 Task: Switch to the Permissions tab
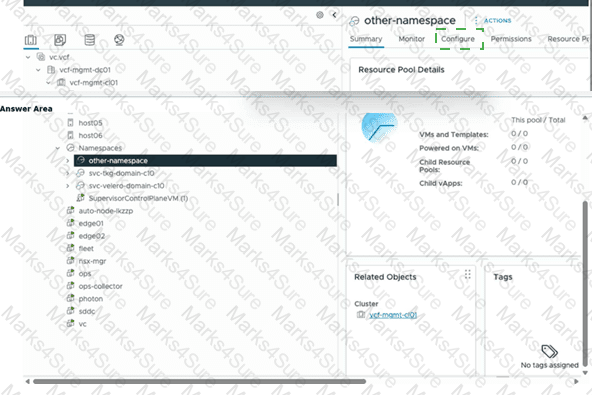tap(511, 39)
